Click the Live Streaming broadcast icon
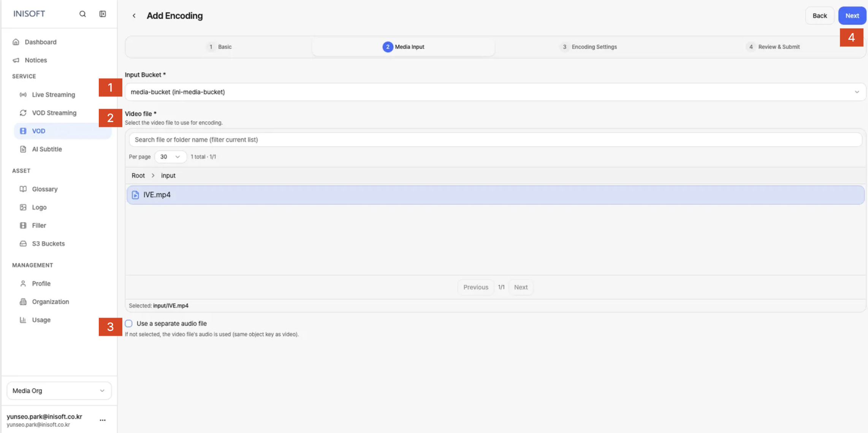The width and height of the screenshot is (868, 433). coord(23,95)
